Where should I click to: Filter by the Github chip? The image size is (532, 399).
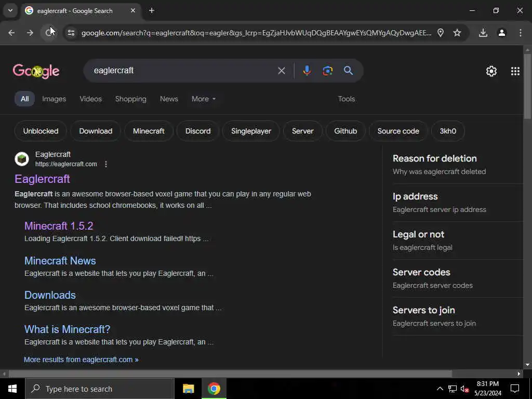(345, 131)
